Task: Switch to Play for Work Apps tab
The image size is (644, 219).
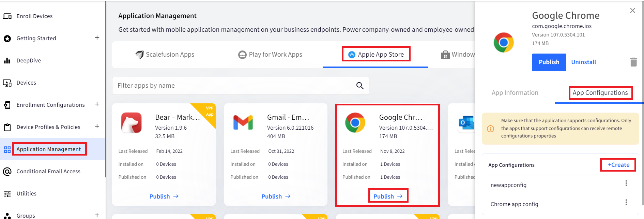Action: (x=270, y=55)
